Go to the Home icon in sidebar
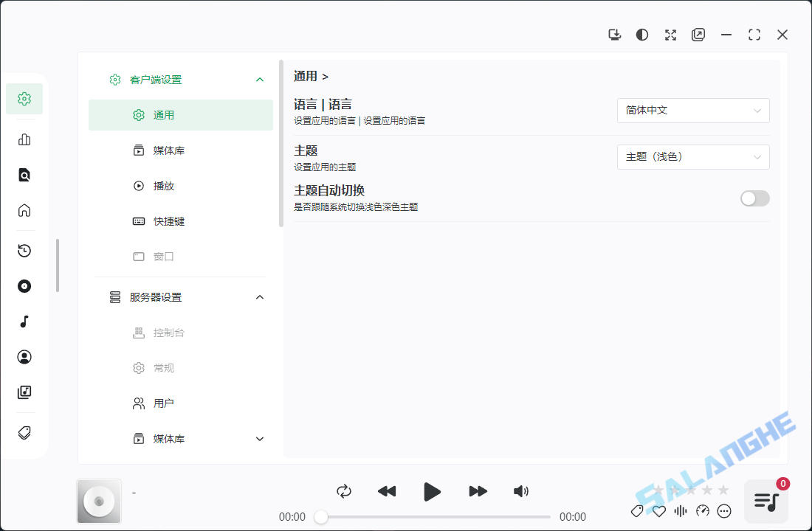 coord(24,210)
